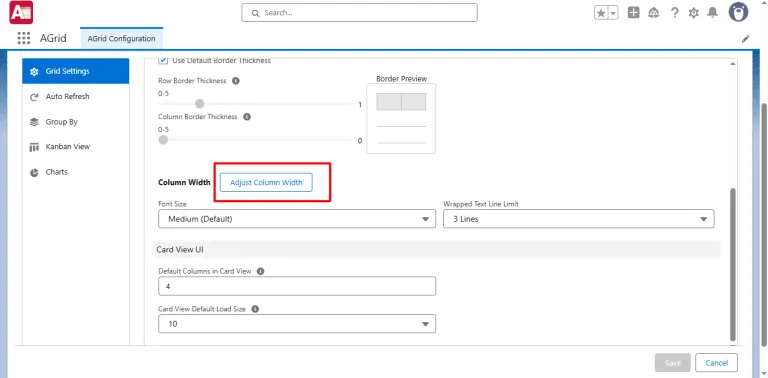Click the Row Border Thickness slider handle
This screenshot has width=768, height=378.
tap(199, 104)
